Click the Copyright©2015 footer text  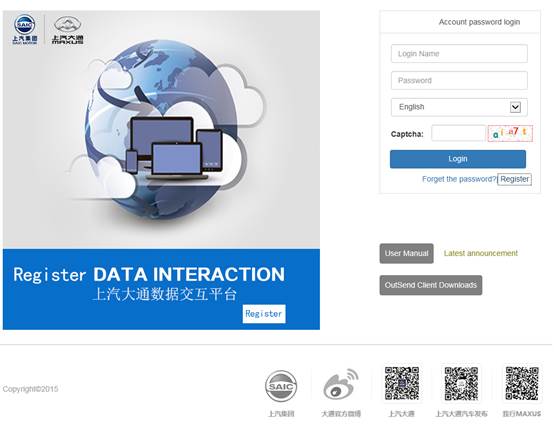(x=30, y=389)
